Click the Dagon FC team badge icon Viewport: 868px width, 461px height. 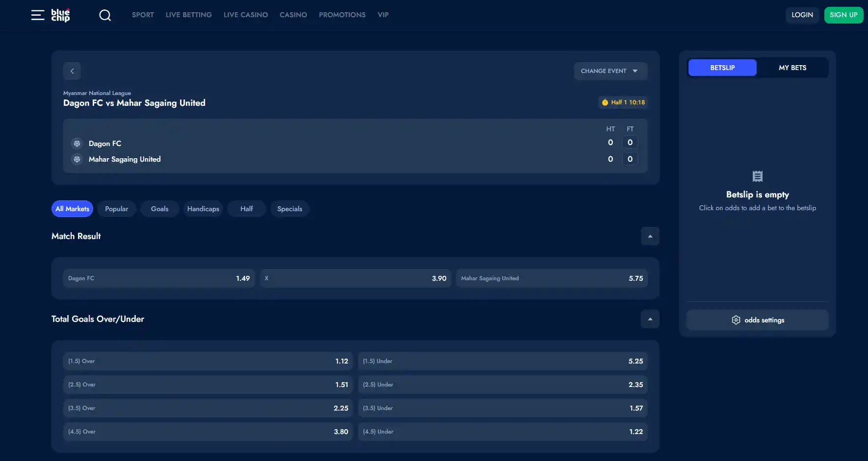click(x=77, y=144)
